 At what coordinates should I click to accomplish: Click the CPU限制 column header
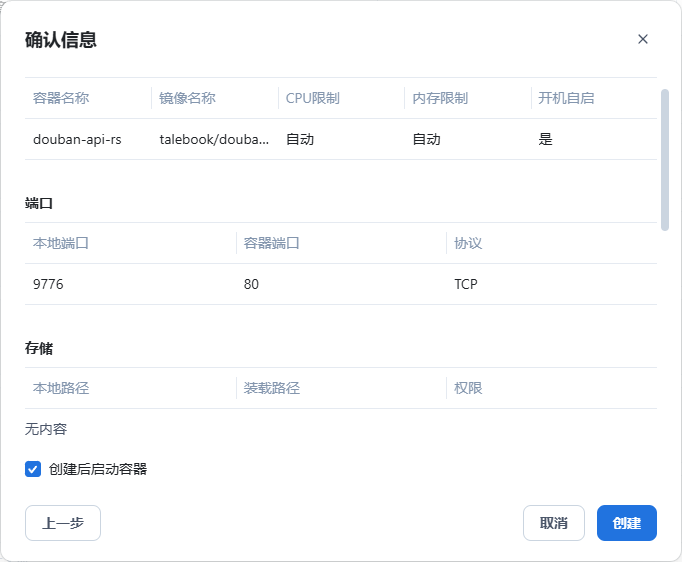pos(312,98)
